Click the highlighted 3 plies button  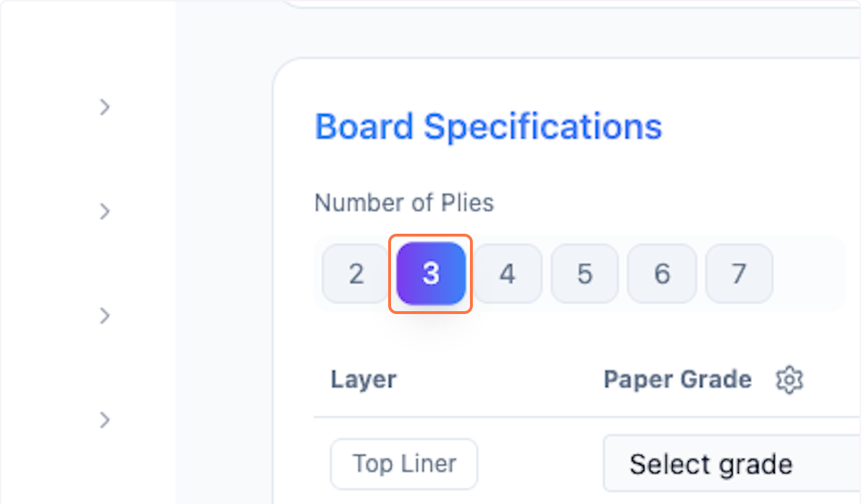click(x=430, y=274)
